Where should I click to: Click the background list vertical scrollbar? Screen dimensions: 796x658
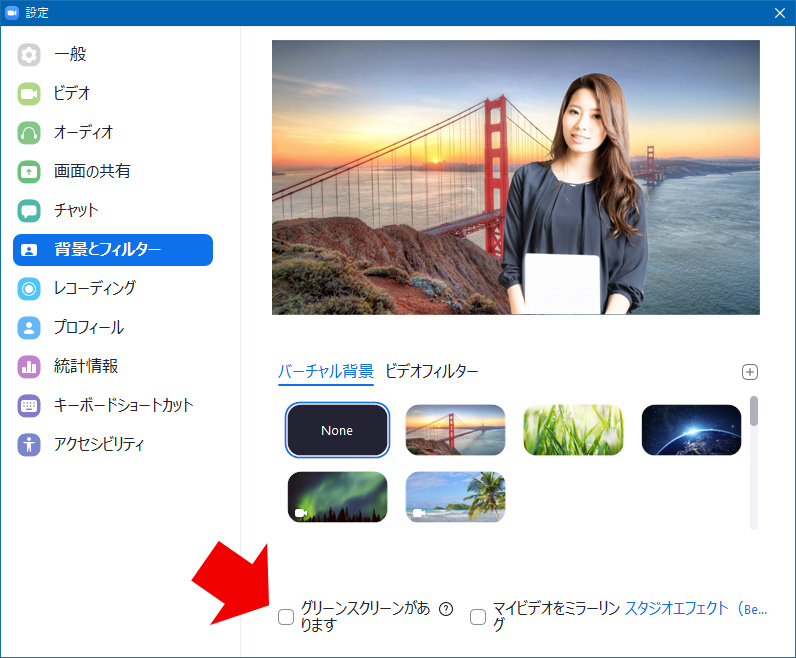tap(754, 411)
